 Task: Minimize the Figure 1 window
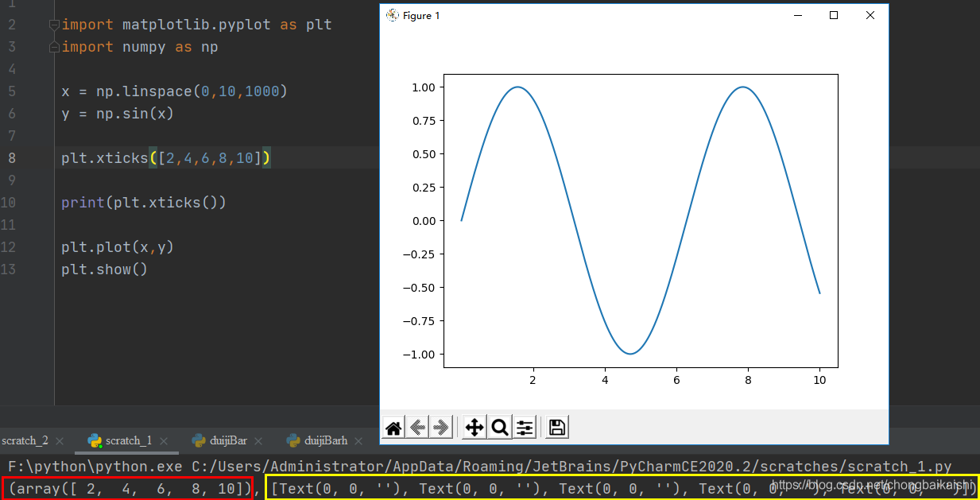[797, 15]
